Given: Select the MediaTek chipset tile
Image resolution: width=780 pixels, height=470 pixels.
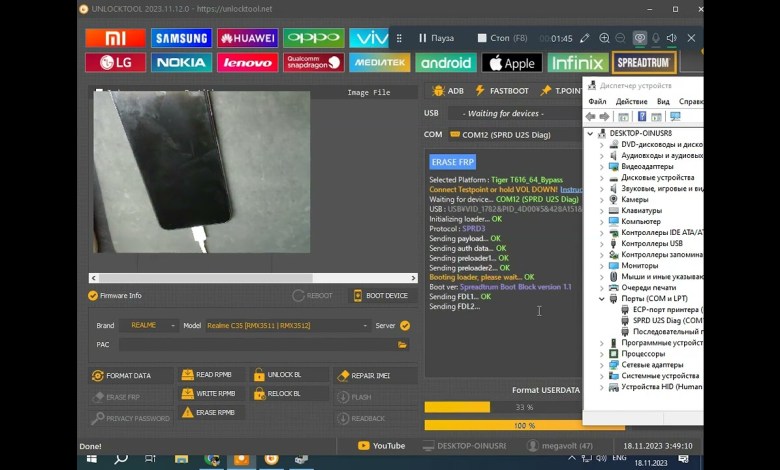Looking at the screenshot, I should point(379,63).
